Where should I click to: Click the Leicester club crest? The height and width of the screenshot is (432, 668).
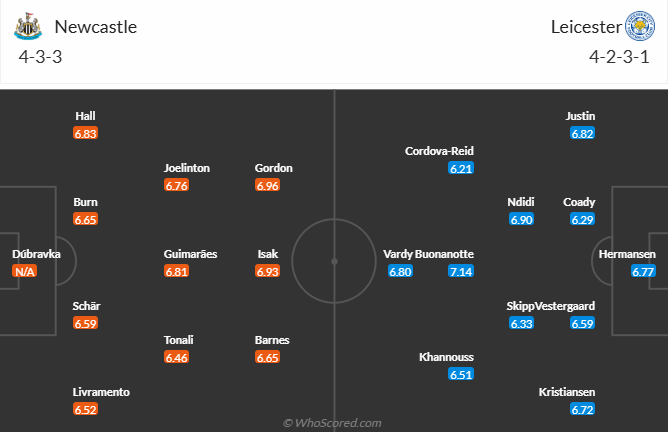(640, 26)
